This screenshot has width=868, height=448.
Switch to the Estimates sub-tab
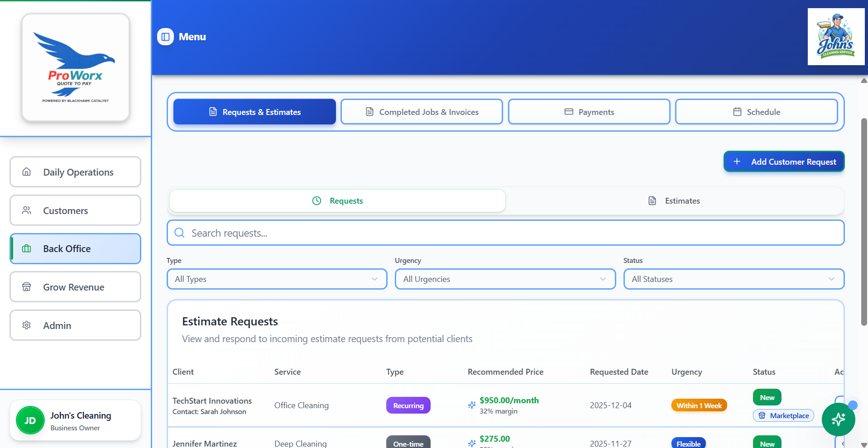pos(674,201)
